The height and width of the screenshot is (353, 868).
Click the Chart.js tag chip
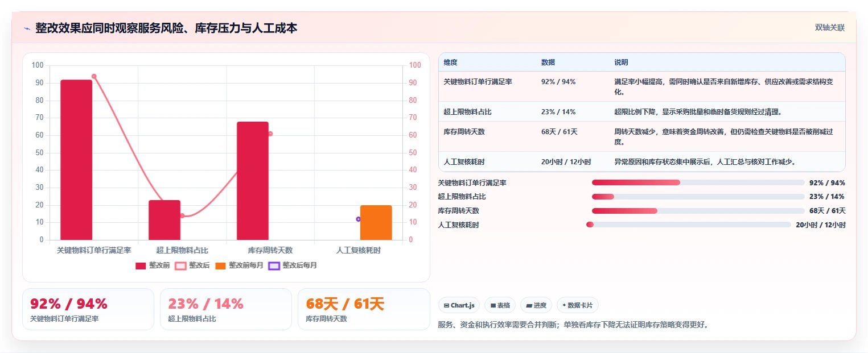point(459,305)
